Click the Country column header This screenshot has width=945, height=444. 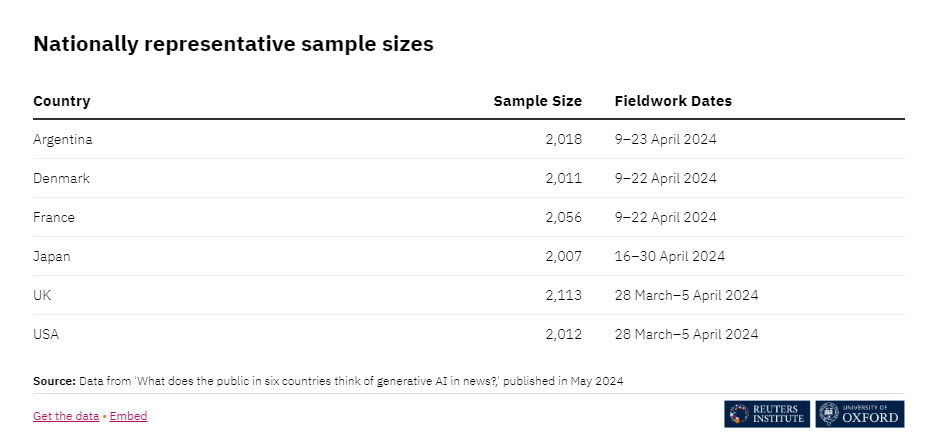tap(62, 101)
